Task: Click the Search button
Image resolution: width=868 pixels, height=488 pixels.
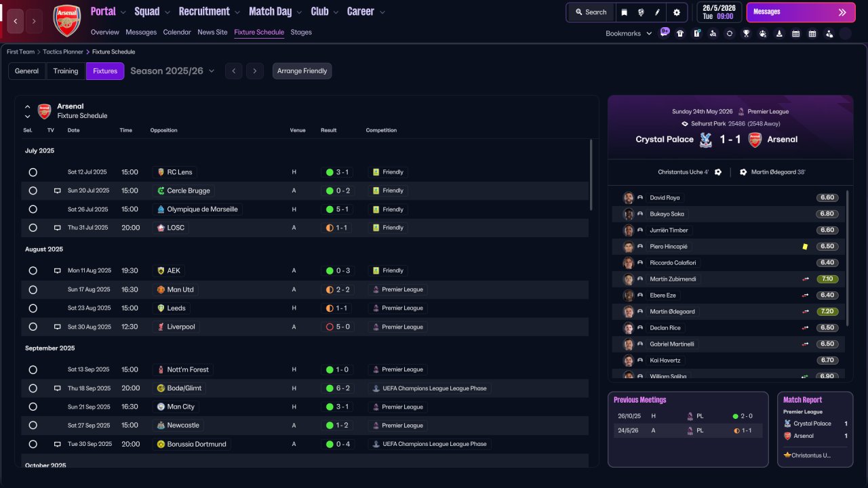Action: (x=591, y=12)
